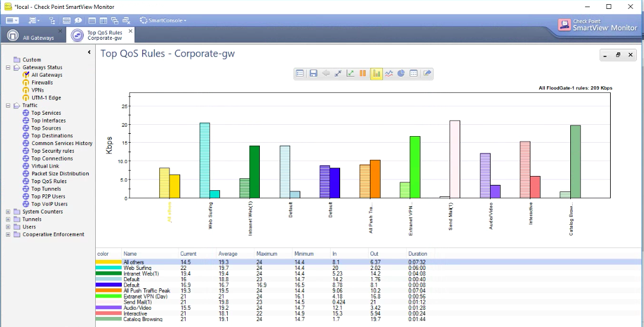Switch to line chart view icon
Screen dimensions: 644x327
tap(389, 74)
